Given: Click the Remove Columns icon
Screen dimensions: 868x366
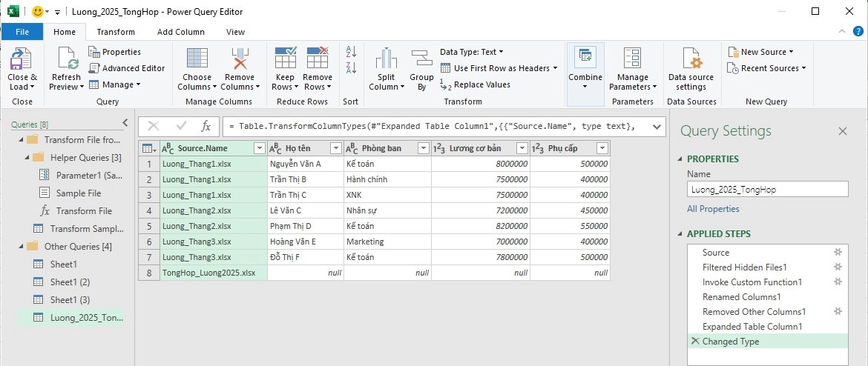Looking at the screenshot, I should pos(240,59).
